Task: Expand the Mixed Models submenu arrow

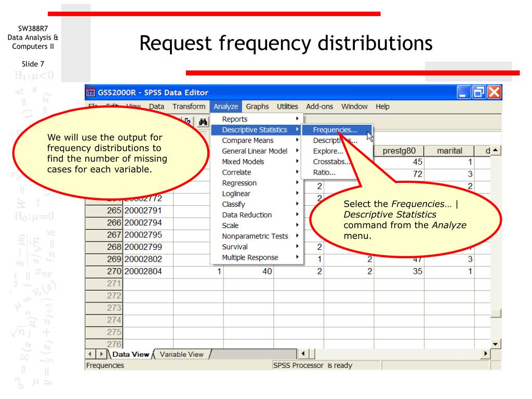Action: pos(297,161)
